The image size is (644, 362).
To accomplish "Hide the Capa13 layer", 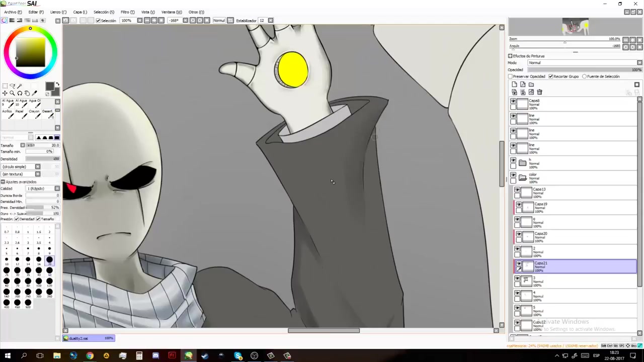I will [x=518, y=190].
